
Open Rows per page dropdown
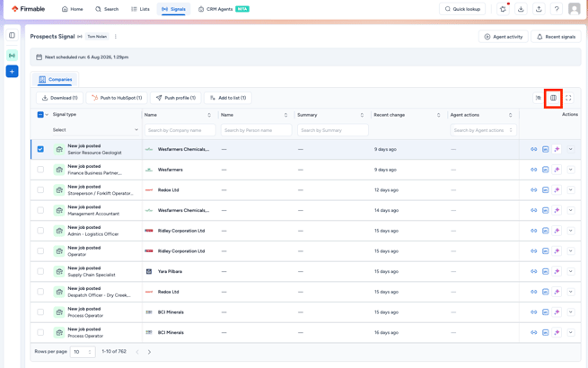[x=83, y=352]
